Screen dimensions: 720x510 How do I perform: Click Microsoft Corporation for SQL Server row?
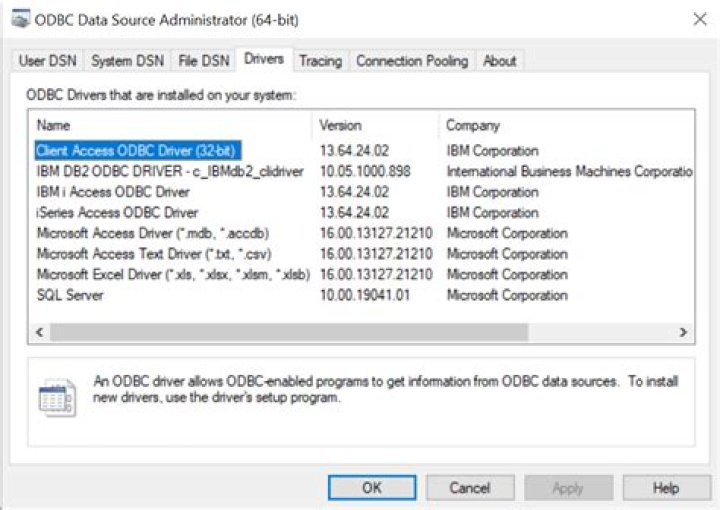[x=507, y=295]
